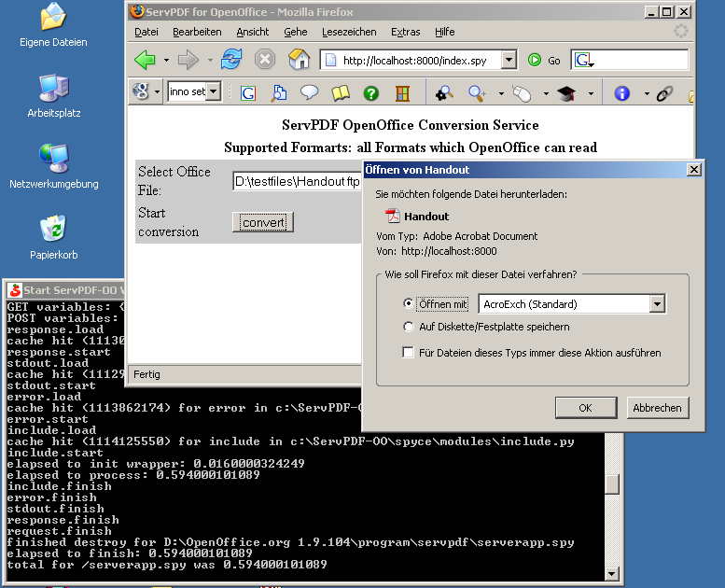Image resolution: width=725 pixels, height=588 pixels.
Task: Click the 'Fertig' status bar text
Action: tap(147, 374)
